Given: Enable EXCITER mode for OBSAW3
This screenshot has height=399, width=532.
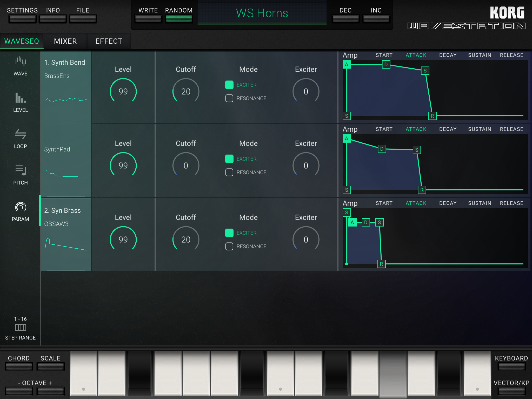Looking at the screenshot, I should (x=229, y=233).
